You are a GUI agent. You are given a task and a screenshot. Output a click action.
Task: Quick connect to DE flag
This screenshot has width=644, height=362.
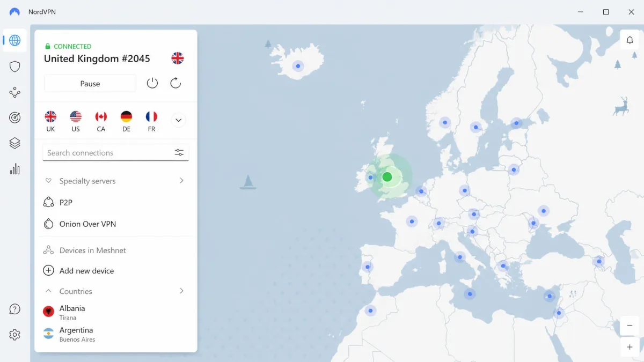pyautogui.click(x=126, y=116)
